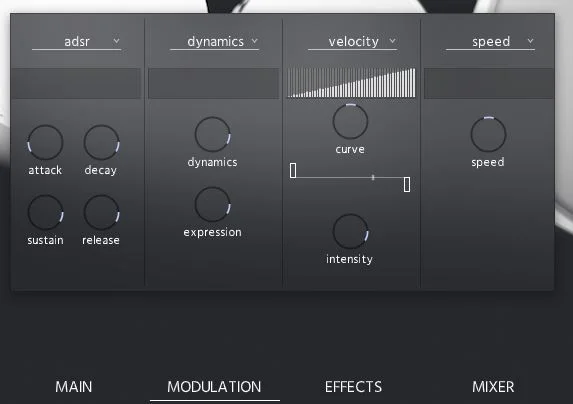Viewport: 573px width, 404px height.
Task: Click the velocity curve bar graph display
Action: click(351, 83)
